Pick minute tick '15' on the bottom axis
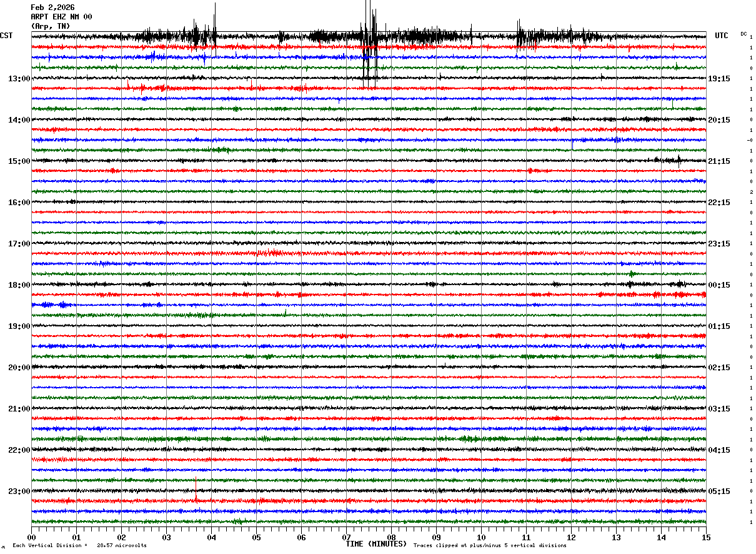 pyautogui.click(x=706, y=537)
